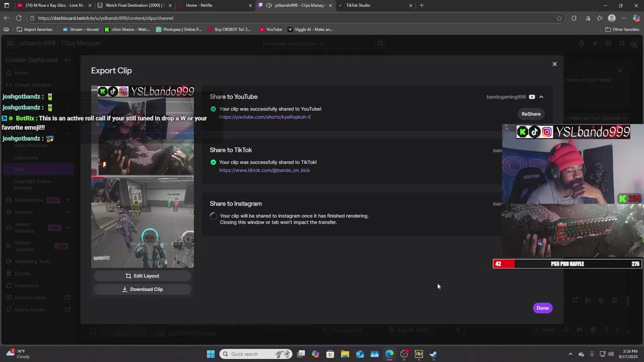Open n3on Stream bookmark
This screenshot has height=362, width=644.
(x=127, y=30)
